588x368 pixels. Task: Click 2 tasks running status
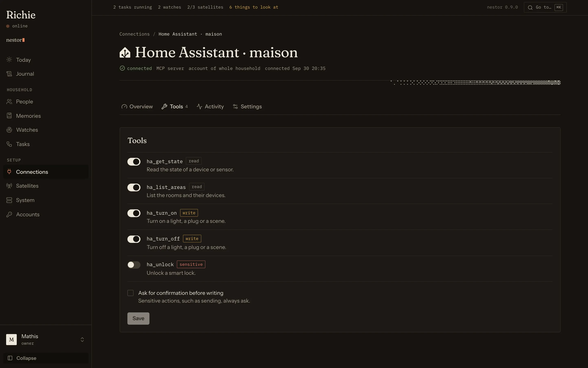[x=133, y=7]
